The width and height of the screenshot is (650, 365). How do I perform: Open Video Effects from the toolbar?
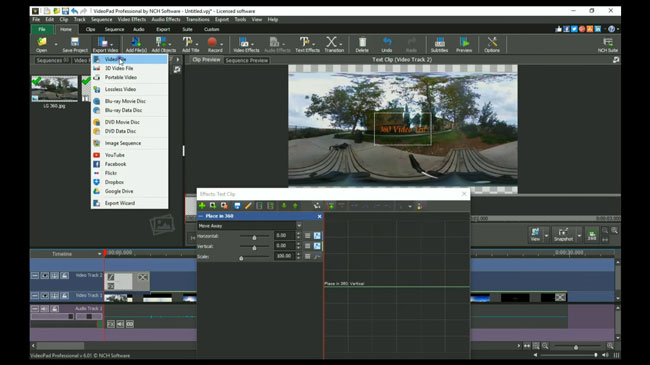(246, 44)
